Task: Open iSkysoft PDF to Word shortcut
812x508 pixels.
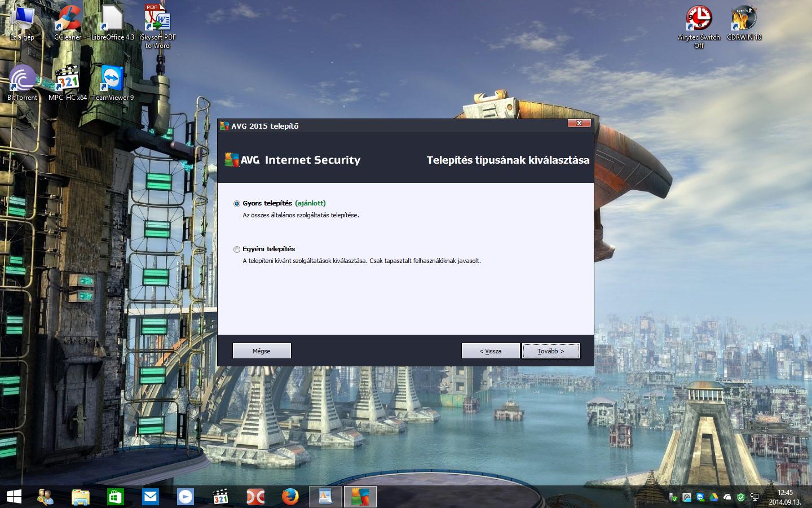Action: (157, 27)
